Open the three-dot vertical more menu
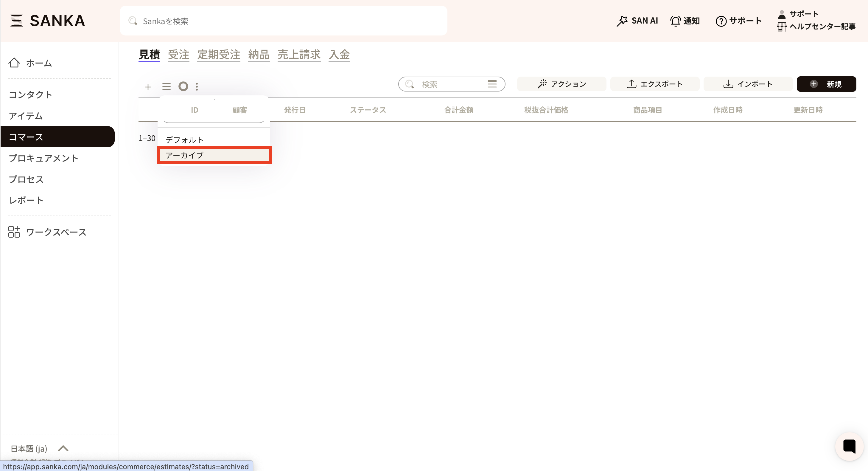Image resolution: width=868 pixels, height=471 pixels. [197, 87]
